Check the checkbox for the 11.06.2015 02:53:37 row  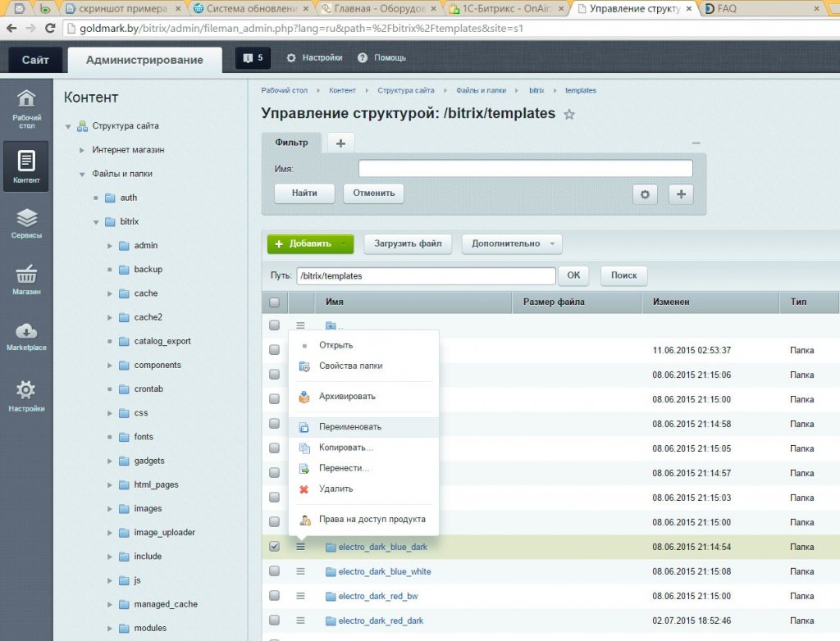click(274, 349)
